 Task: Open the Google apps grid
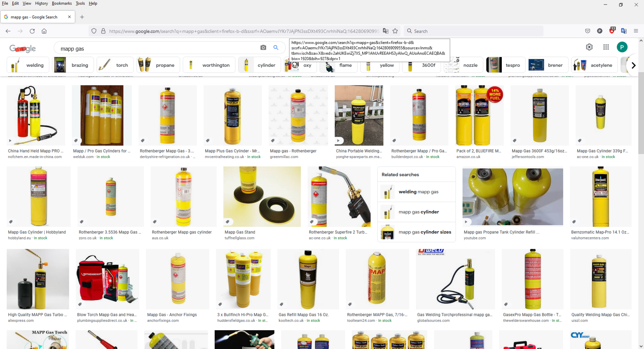[x=606, y=47]
